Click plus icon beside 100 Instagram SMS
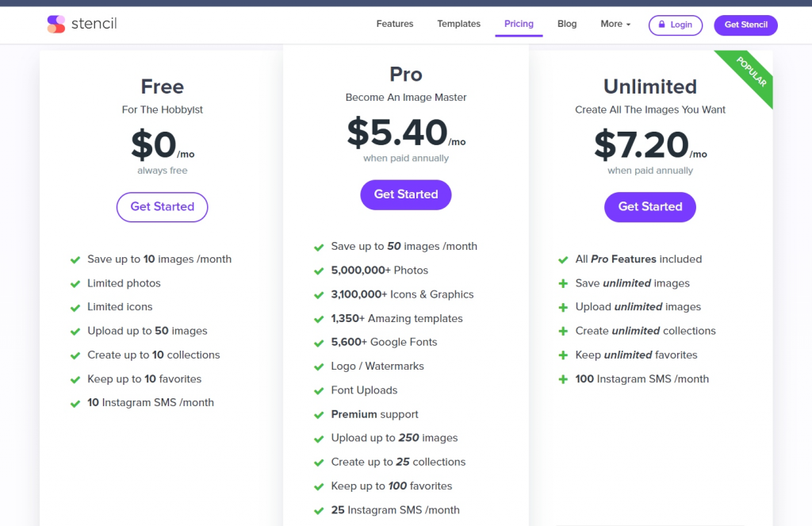Viewport: 812px width, 526px height. pos(563,379)
